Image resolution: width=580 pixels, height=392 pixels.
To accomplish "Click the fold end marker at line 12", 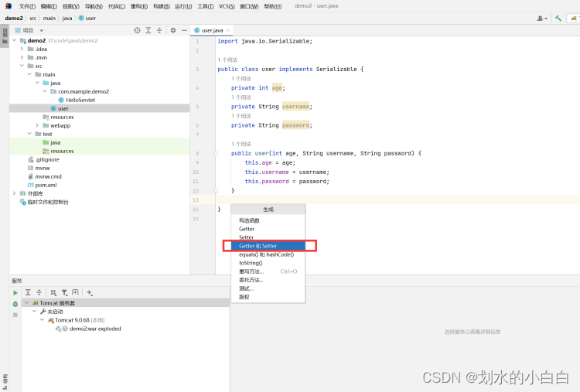I will tap(216, 190).
